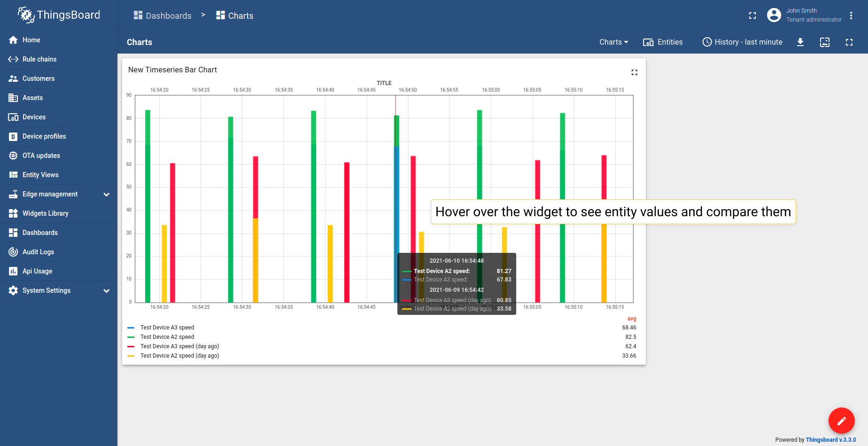Open the Devices section from the sidebar
This screenshot has height=446, width=868.
coord(34,117)
